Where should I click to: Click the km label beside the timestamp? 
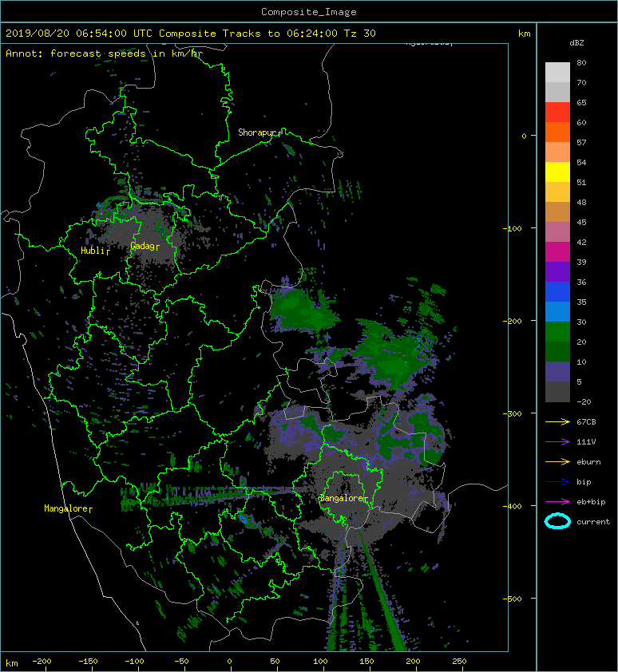524,34
